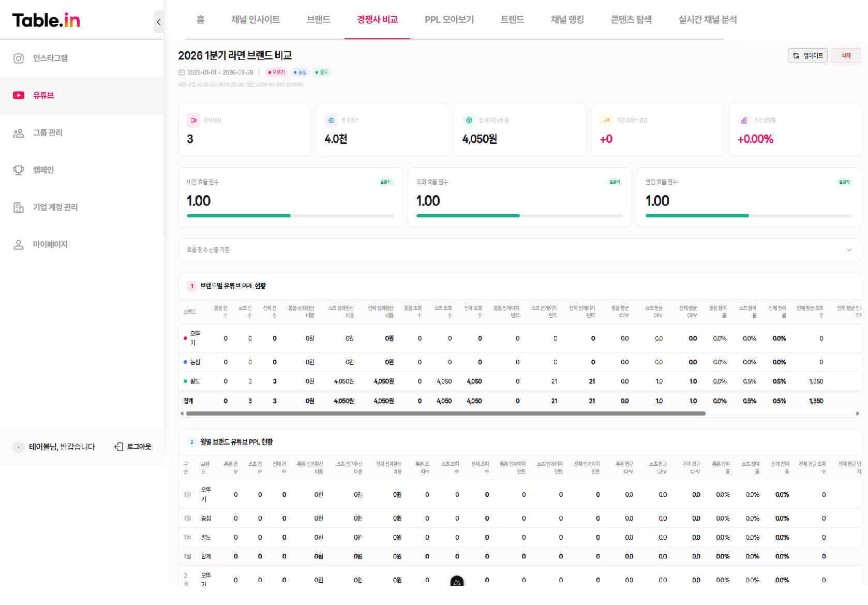Screen dimensions: 868x605
Task: Click the horizontal scrollbar under brand table
Action: pyautogui.click(x=445, y=414)
